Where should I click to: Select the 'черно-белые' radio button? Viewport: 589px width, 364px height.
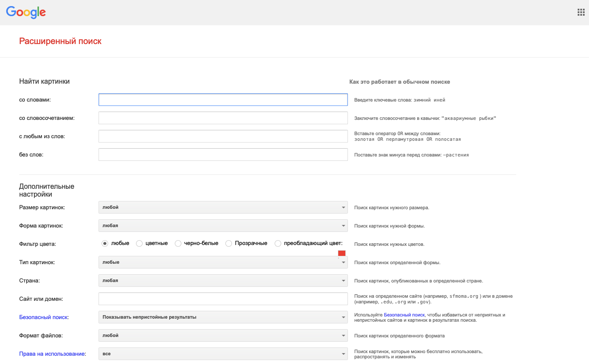click(178, 244)
